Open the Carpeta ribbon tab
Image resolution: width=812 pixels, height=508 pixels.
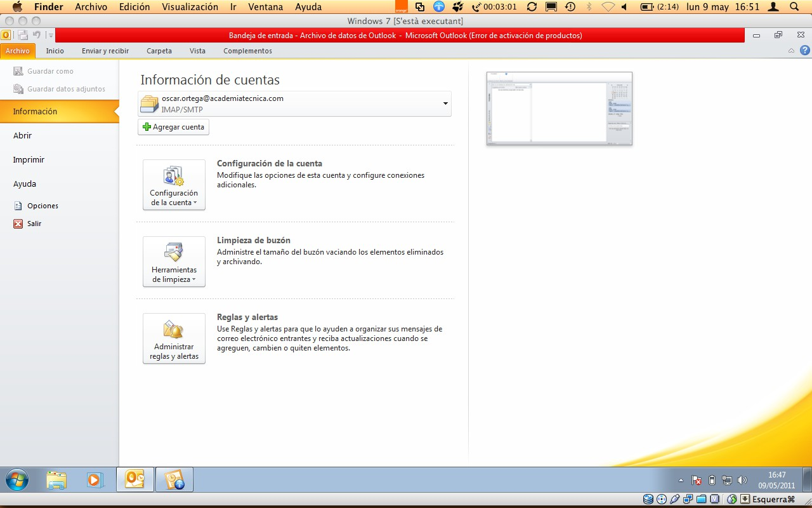coord(159,51)
